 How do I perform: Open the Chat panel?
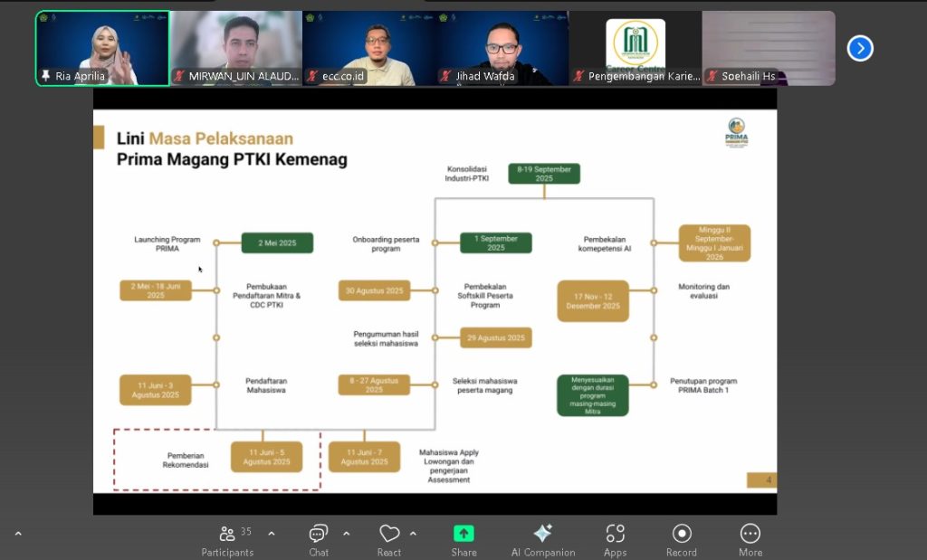click(x=319, y=540)
